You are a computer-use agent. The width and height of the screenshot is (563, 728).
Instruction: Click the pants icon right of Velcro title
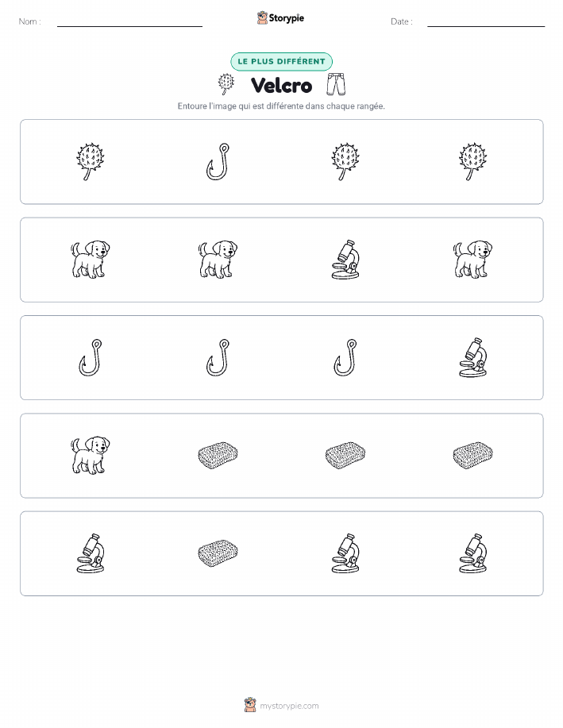(336, 84)
